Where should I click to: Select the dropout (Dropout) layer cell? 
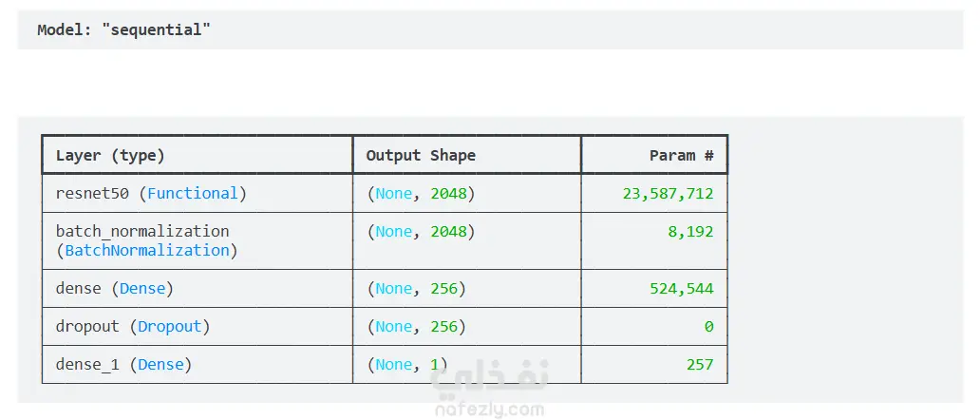(x=133, y=326)
